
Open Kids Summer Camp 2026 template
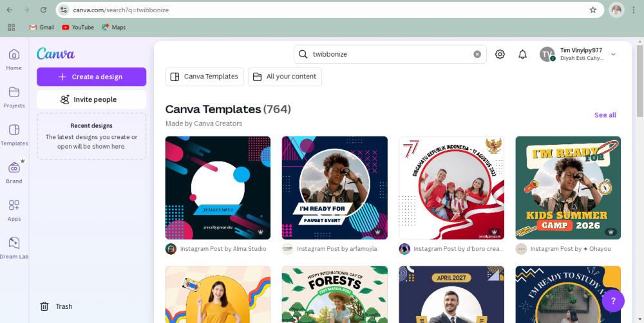coord(568,188)
